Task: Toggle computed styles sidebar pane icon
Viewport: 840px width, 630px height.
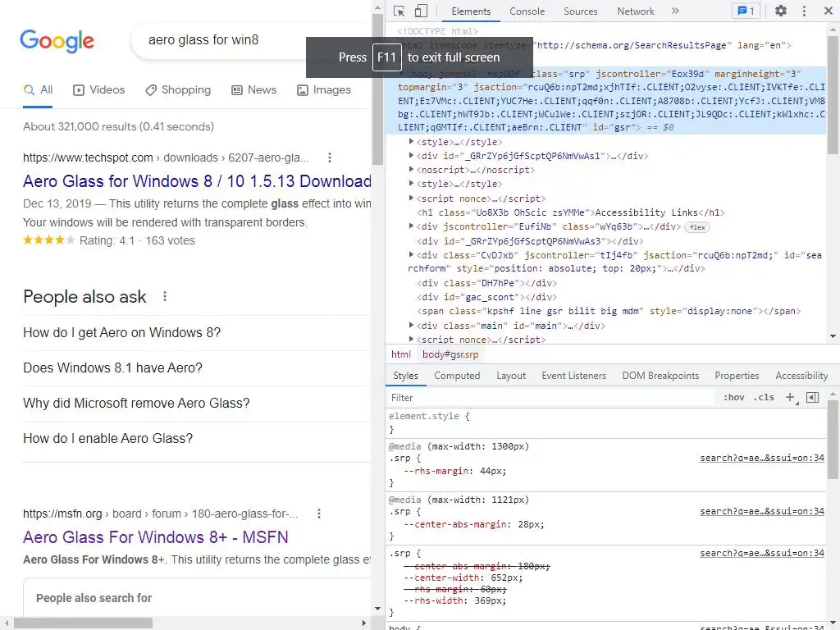Action: pyautogui.click(x=813, y=398)
